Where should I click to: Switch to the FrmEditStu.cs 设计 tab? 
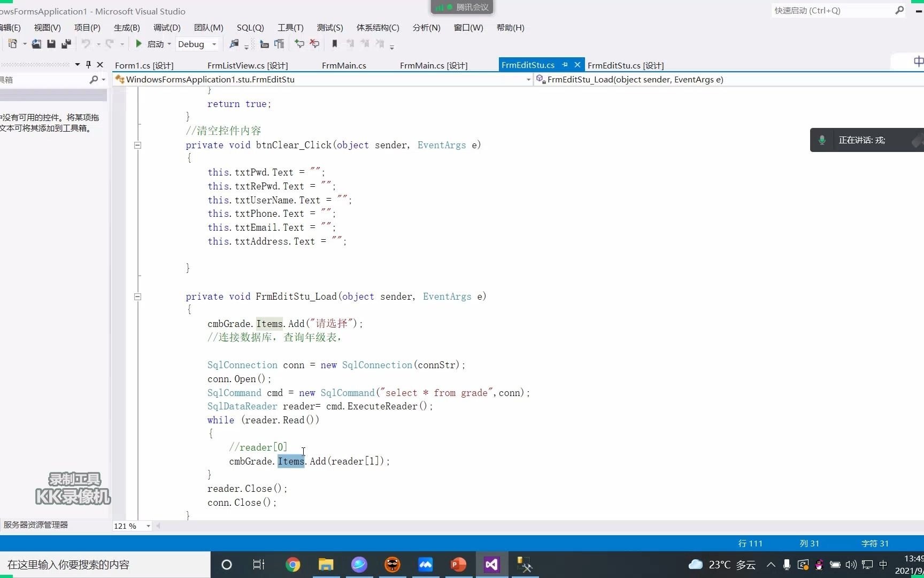[x=625, y=65]
